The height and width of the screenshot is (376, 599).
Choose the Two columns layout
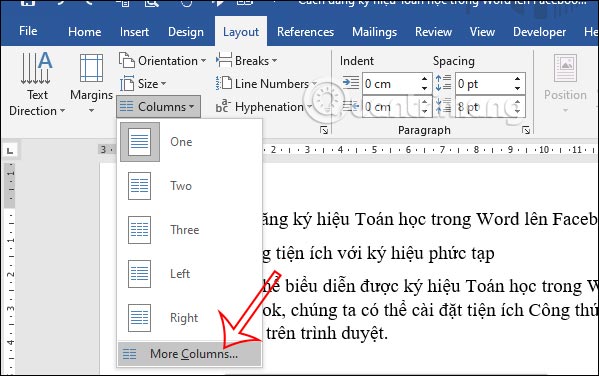point(189,186)
